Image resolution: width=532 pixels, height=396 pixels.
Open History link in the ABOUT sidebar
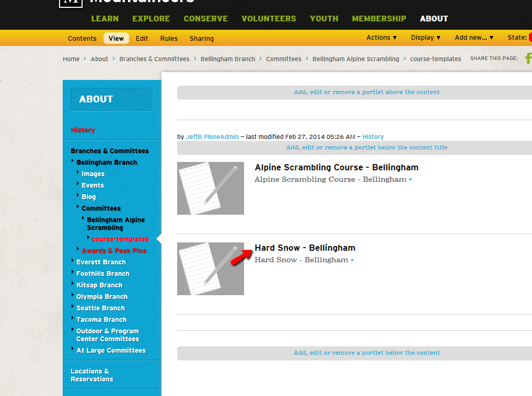[x=83, y=130]
